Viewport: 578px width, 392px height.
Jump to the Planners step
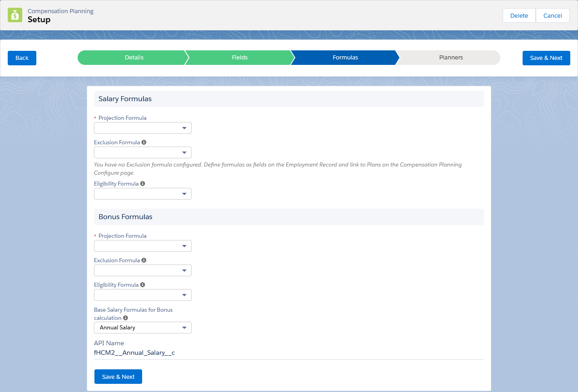(450, 58)
